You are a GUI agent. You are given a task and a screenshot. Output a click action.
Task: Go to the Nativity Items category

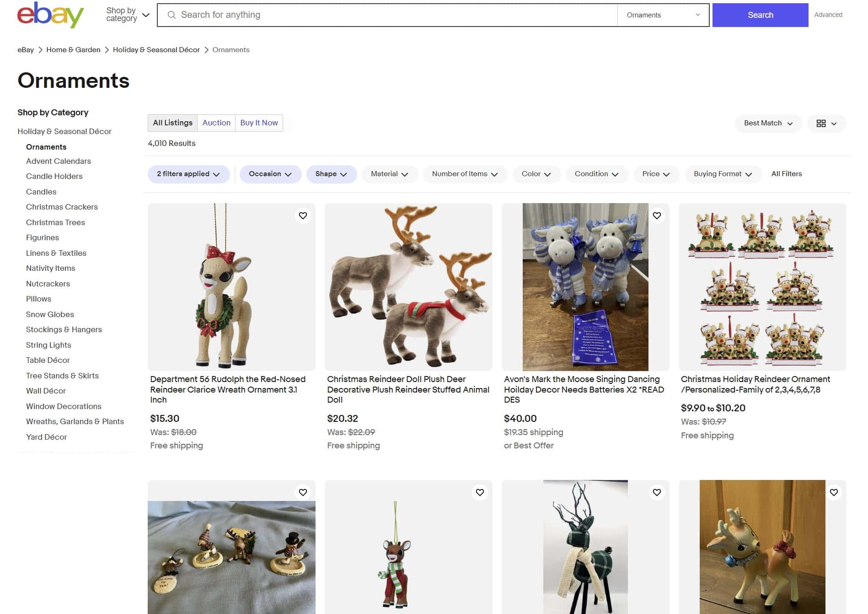(x=51, y=269)
